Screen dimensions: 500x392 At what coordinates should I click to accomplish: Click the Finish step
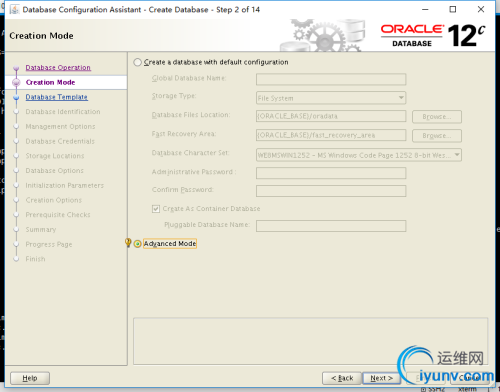pos(35,259)
